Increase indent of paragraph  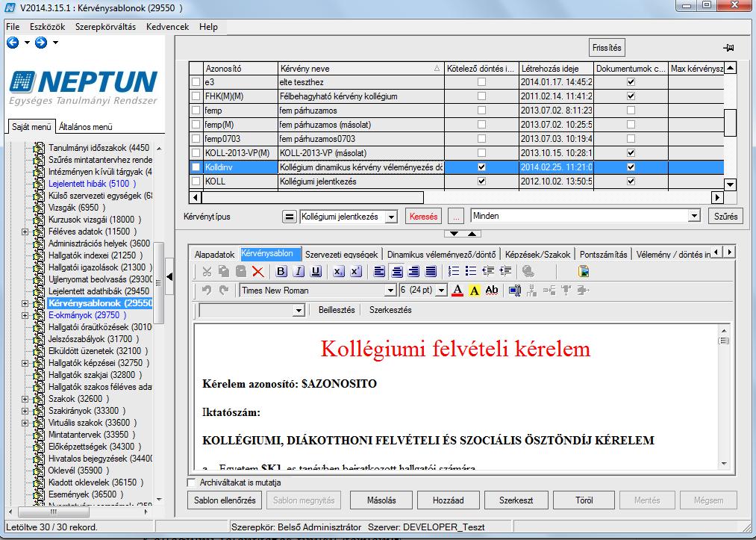click(505, 271)
